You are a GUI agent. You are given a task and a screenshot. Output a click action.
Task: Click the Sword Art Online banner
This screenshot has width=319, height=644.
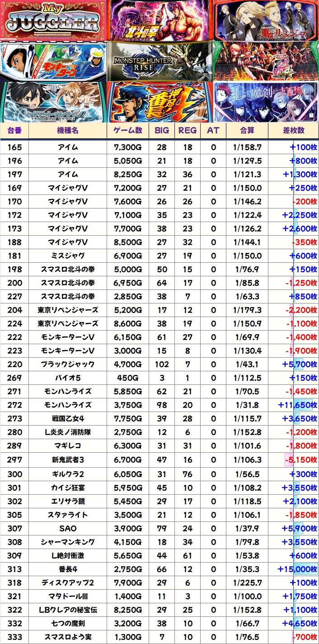click(54, 101)
